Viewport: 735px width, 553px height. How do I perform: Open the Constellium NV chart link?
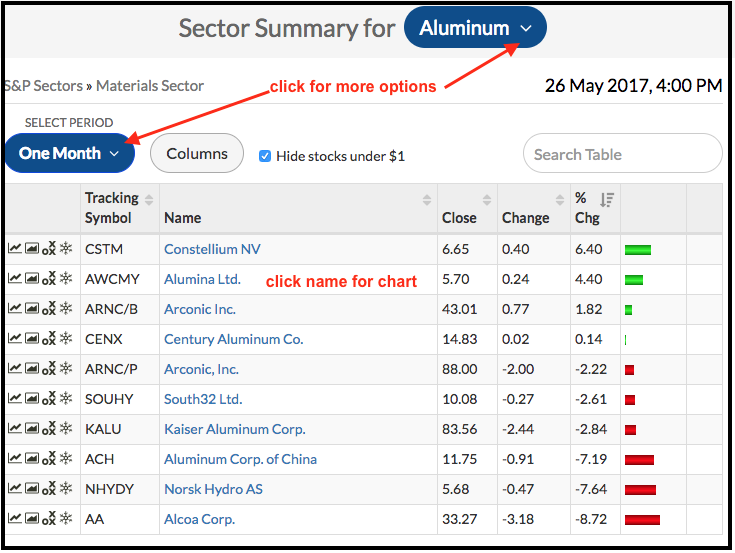pos(214,250)
